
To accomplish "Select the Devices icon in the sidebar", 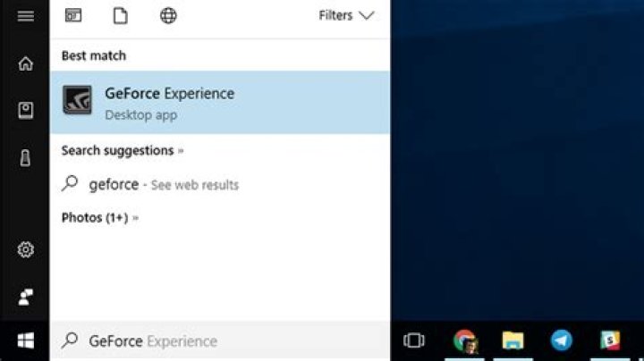I will [x=25, y=158].
